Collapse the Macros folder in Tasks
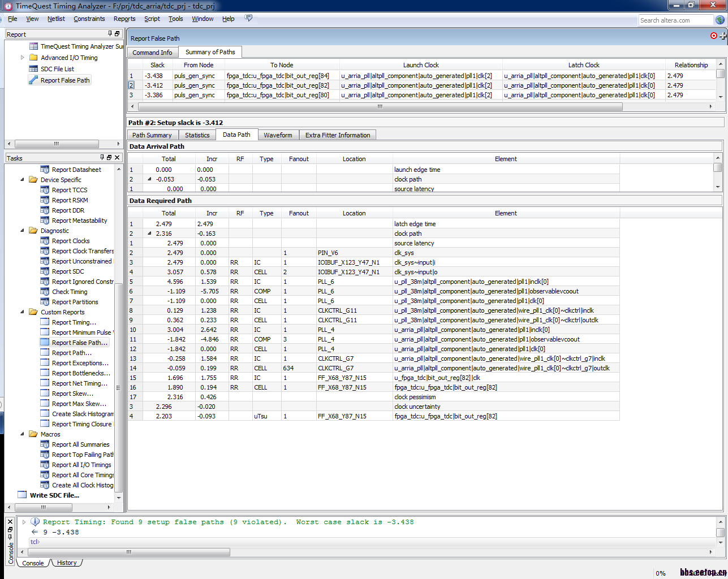This screenshot has height=579, width=728. (23, 434)
